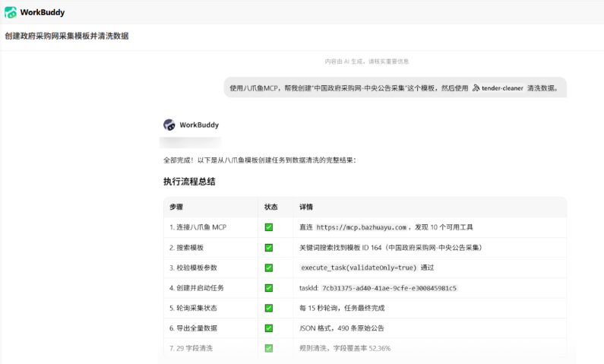Click the user message bubble about 八爪鱼MCP

[395, 87]
